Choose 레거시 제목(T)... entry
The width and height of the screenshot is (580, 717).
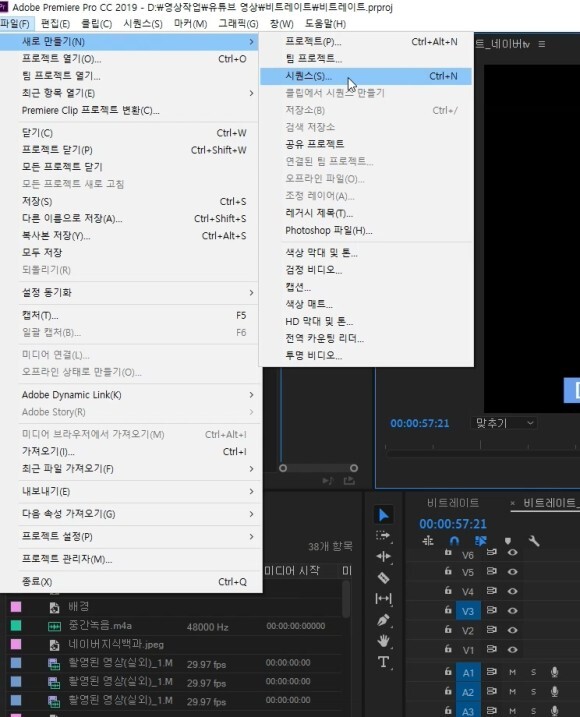pyautogui.click(x=365, y=213)
